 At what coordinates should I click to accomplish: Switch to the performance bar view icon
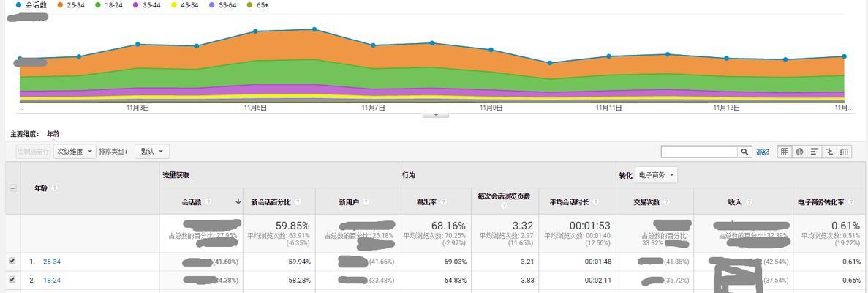[x=815, y=152]
